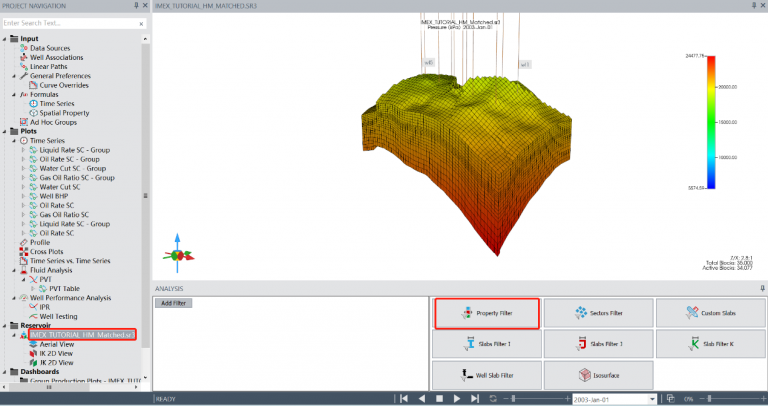Toggle animation loop button
This screenshot has width=768, height=406.
click(x=493, y=398)
